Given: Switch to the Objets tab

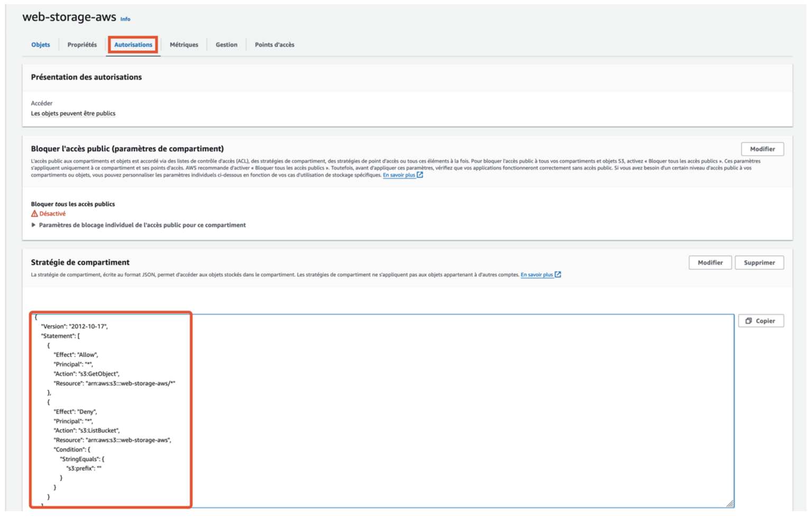Looking at the screenshot, I should pyautogui.click(x=40, y=44).
